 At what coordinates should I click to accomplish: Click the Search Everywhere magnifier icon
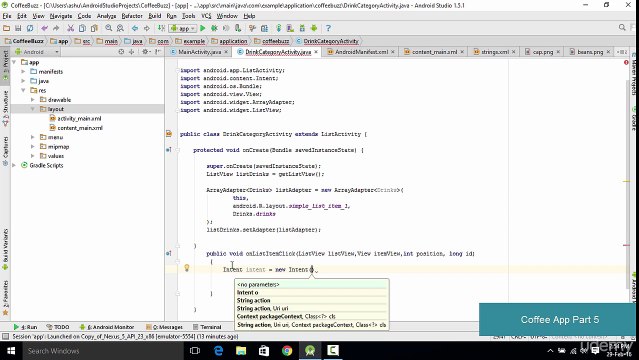tap(622, 27)
